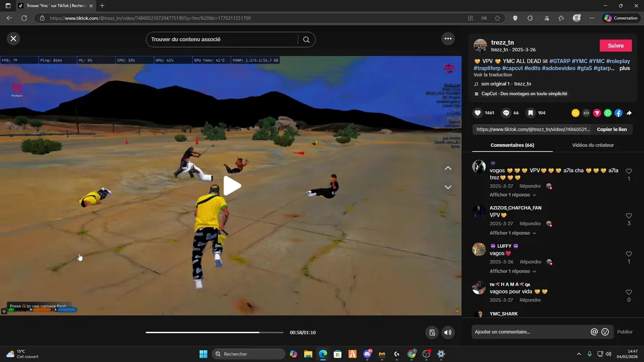This screenshot has width=644, height=362.
Task: Focus the 'Trouver du contenu associé' search field
Action: click(x=221, y=39)
